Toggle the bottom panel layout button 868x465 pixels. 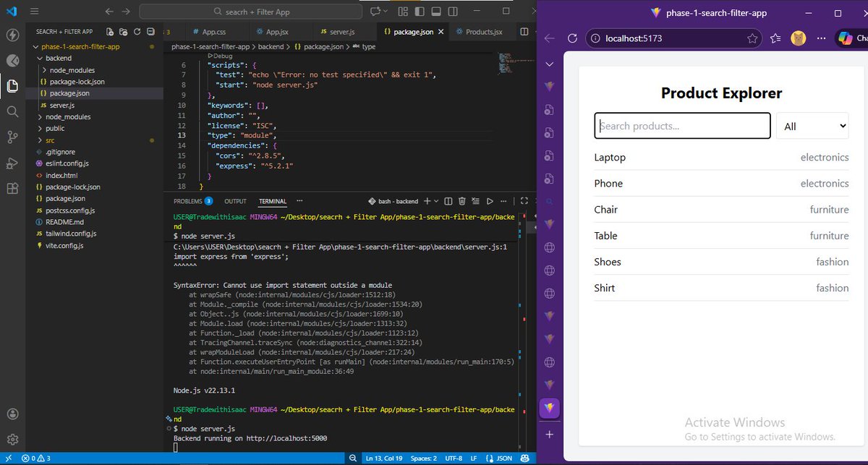437,12
